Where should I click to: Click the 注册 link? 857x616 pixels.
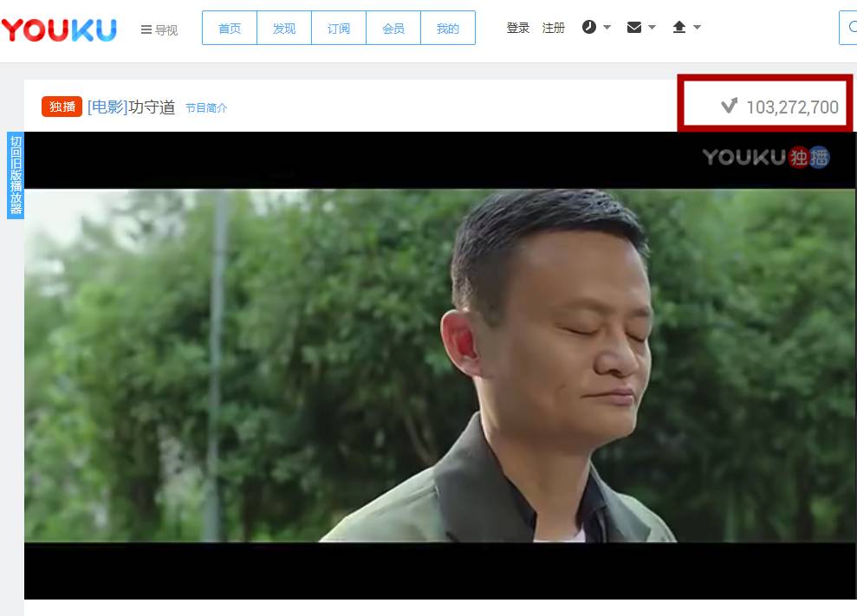(554, 28)
